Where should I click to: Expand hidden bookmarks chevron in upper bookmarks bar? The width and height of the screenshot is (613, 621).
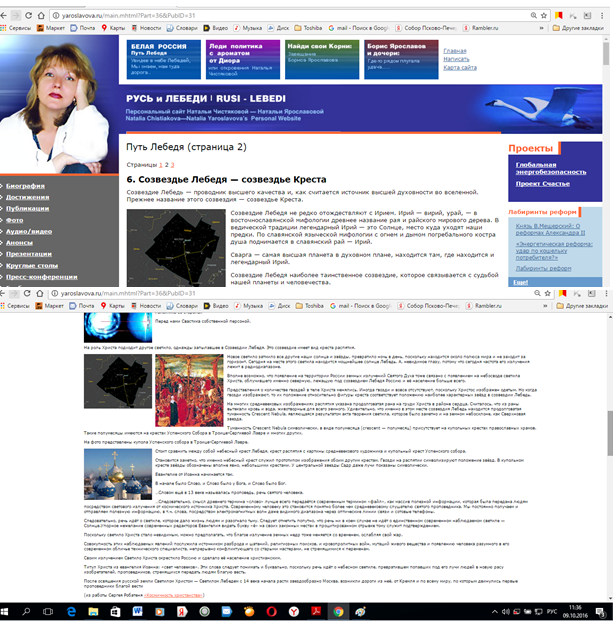(x=541, y=28)
